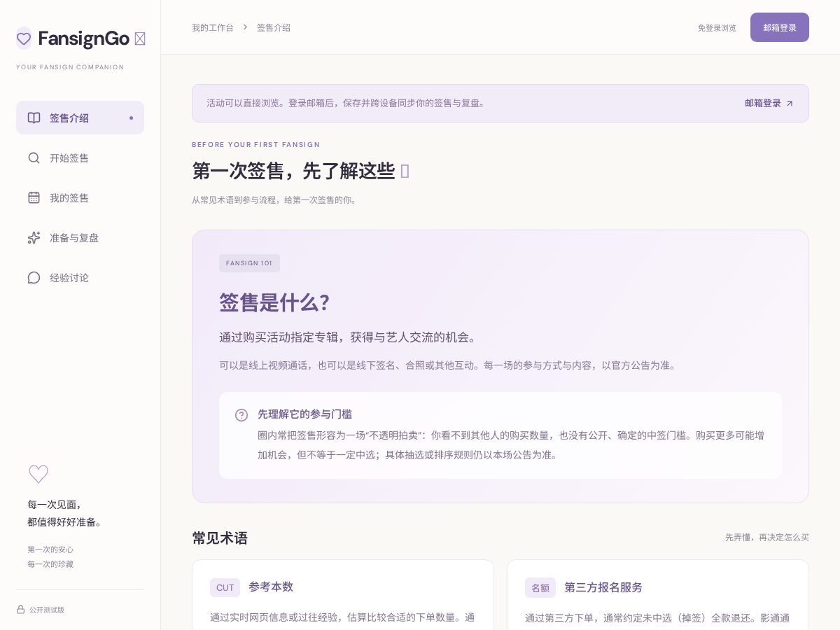This screenshot has width=840, height=630.
Task: Click the 先弄懂，再决定怎么买 text
Action: tap(767, 538)
